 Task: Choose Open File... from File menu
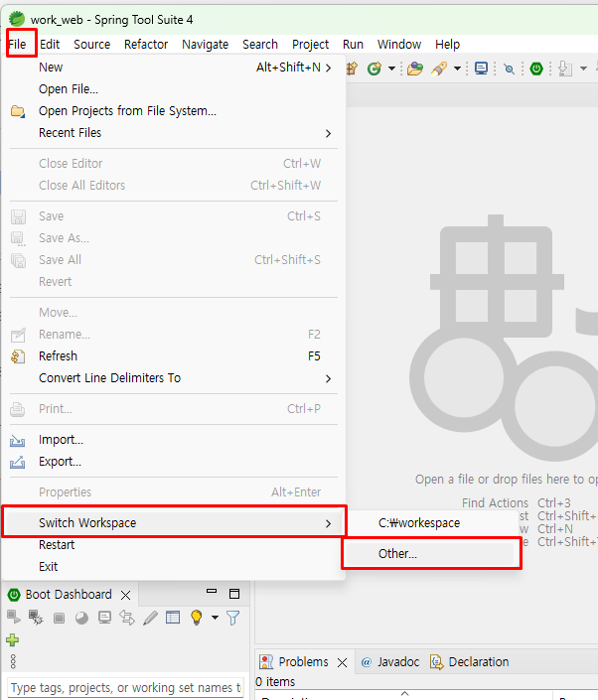click(173, 88)
